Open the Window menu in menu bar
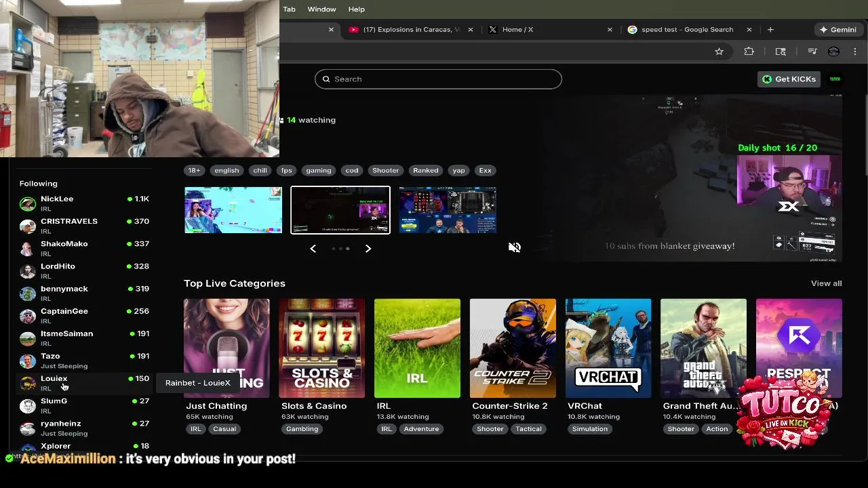Image resolution: width=868 pixels, height=488 pixels. 321,9
